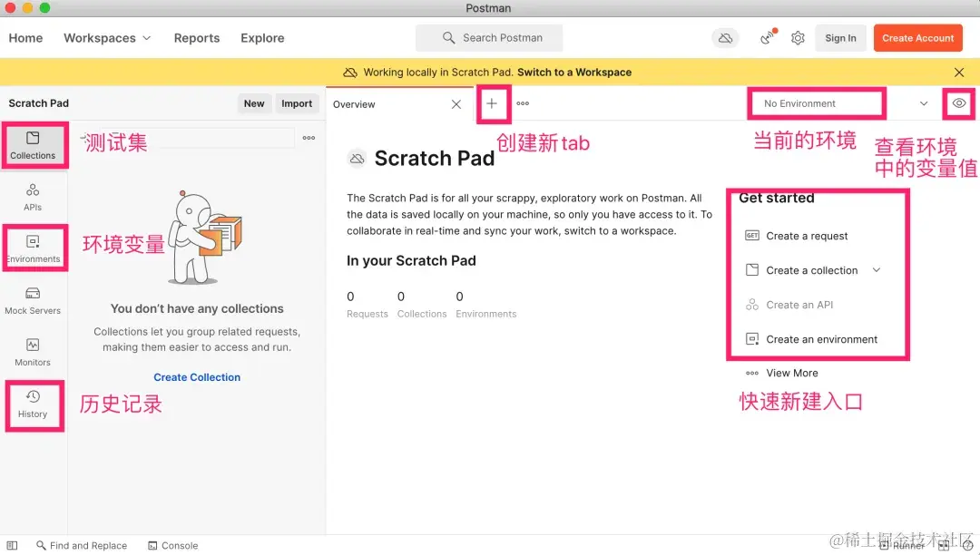This screenshot has height=555, width=980.
Task: Click the Collections count in overview
Action: pos(422,306)
